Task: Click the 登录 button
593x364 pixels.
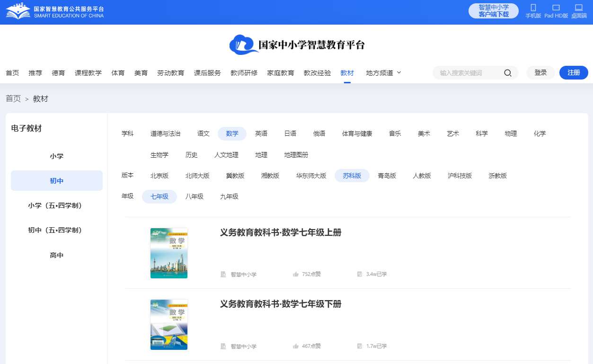Action: (x=540, y=72)
